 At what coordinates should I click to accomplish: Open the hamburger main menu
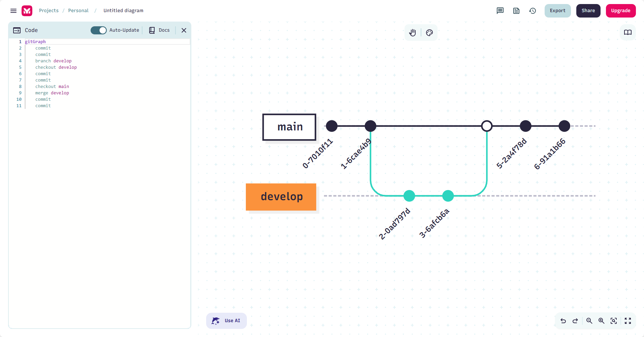click(x=13, y=11)
